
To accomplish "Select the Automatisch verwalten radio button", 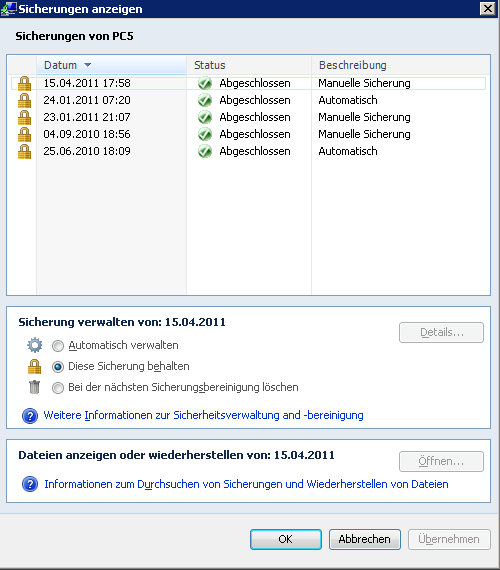I will 58,346.
